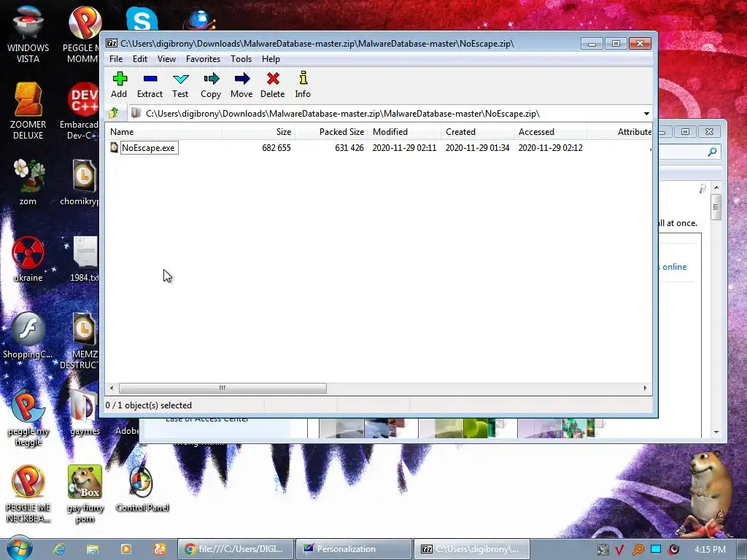Open the View menu
Viewport: 747px width, 560px height.
click(166, 59)
